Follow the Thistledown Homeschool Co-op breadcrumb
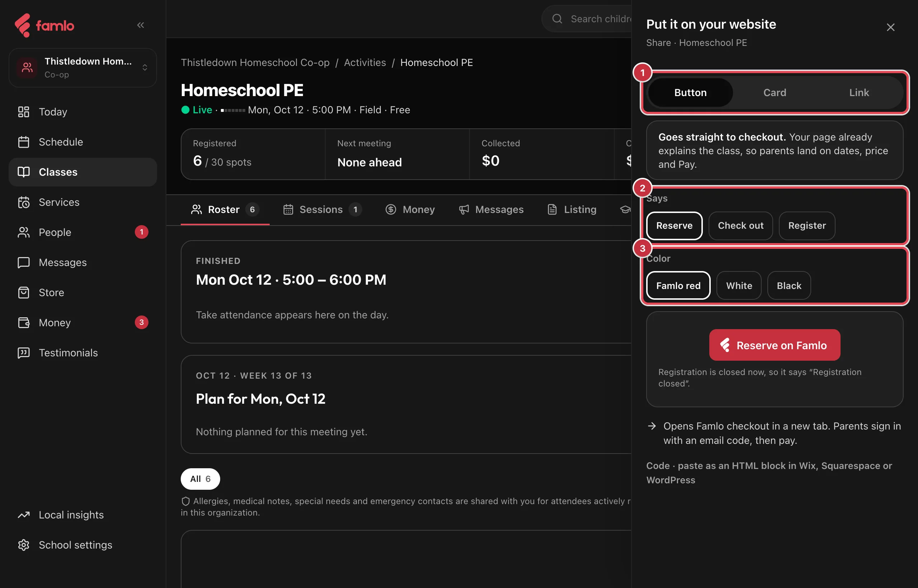Screen dimensions: 918x588 click(255, 63)
